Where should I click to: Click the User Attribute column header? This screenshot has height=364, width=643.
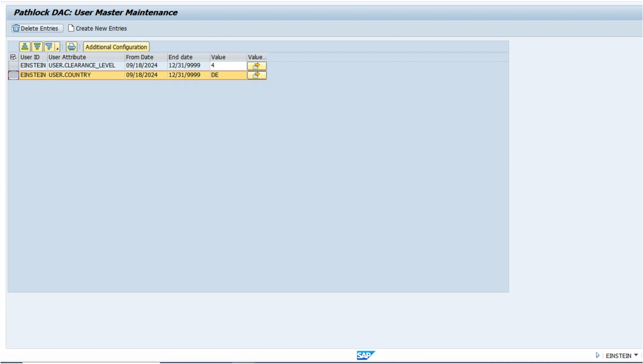click(x=86, y=57)
